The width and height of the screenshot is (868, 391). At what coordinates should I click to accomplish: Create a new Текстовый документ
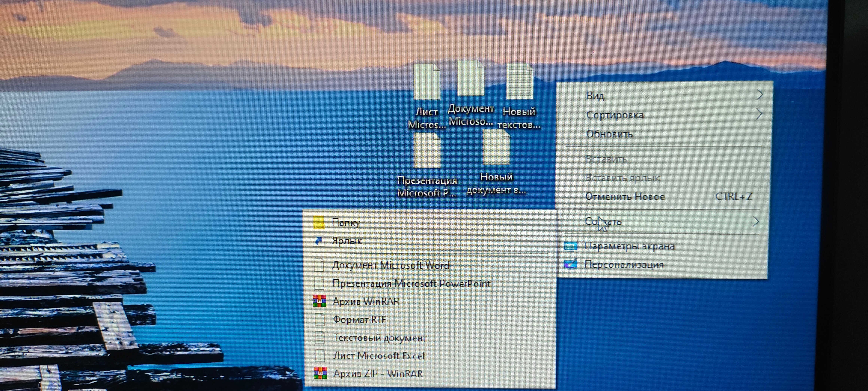click(x=380, y=338)
